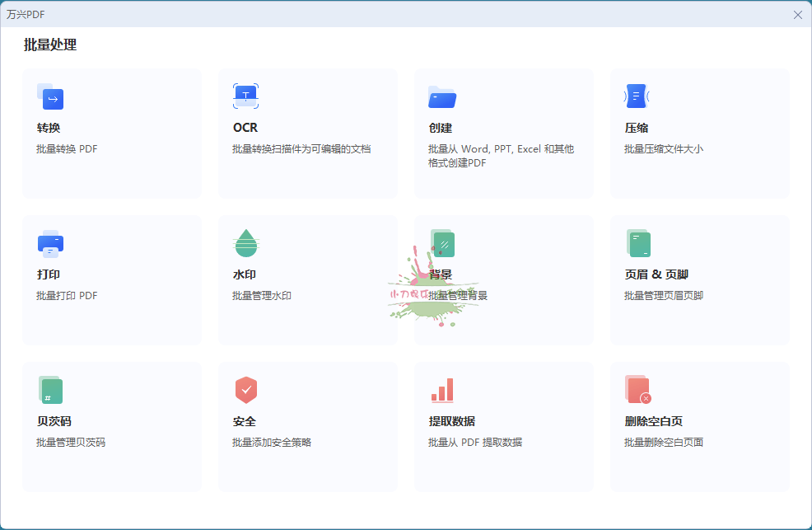812x530 pixels.
Task: Click the Bates number (贝茨码) icon
Action: coord(50,390)
